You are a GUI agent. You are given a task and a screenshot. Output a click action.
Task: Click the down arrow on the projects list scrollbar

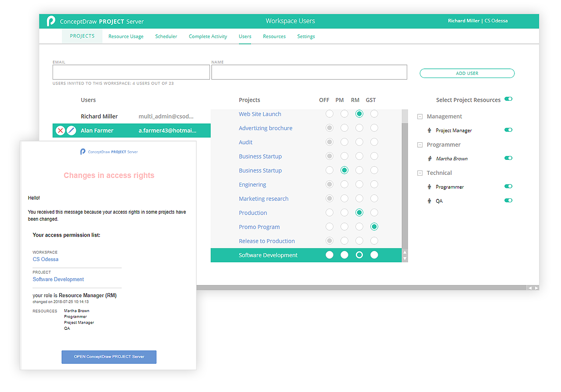point(405,259)
